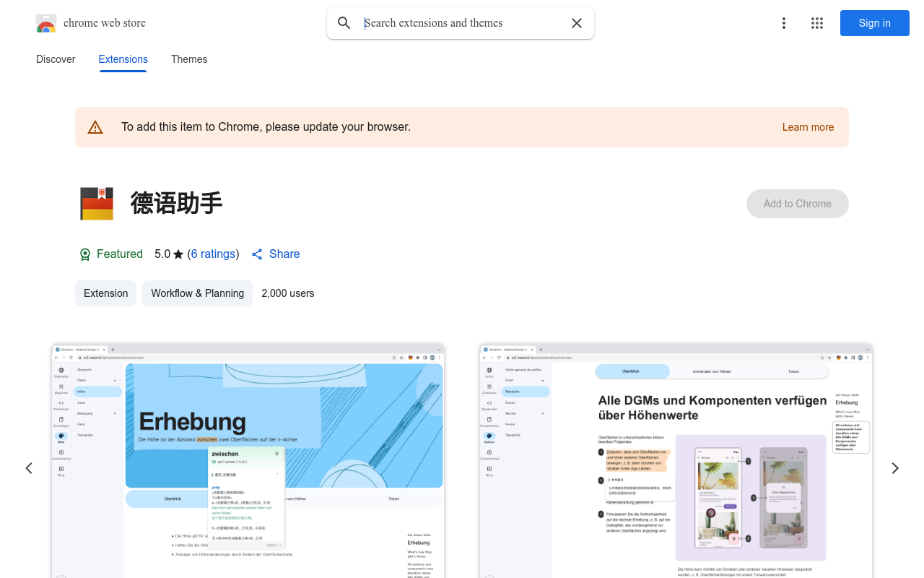This screenshot has width=924, height=578.
Task: Click the Featured badge icon
Action: (x=85, y=254)
